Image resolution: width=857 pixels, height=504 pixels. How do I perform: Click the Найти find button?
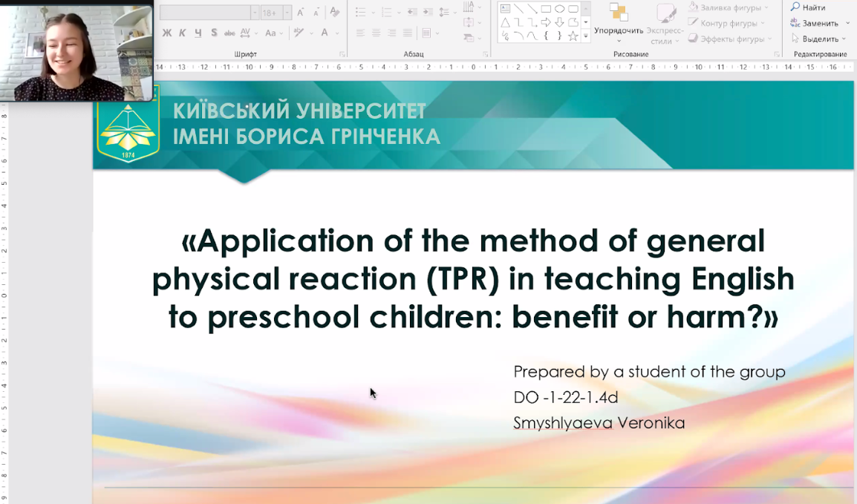pyautogui.click(x=808, y=7)
